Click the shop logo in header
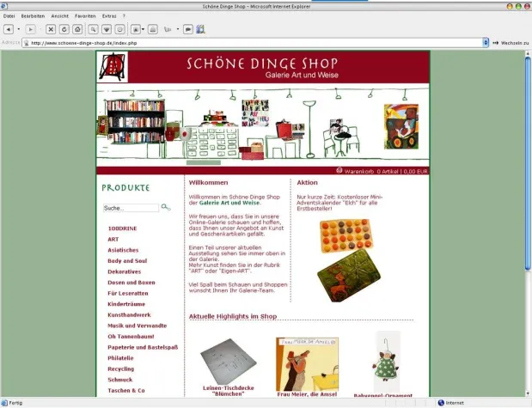 pyautogui.click(x=109, y=66)
